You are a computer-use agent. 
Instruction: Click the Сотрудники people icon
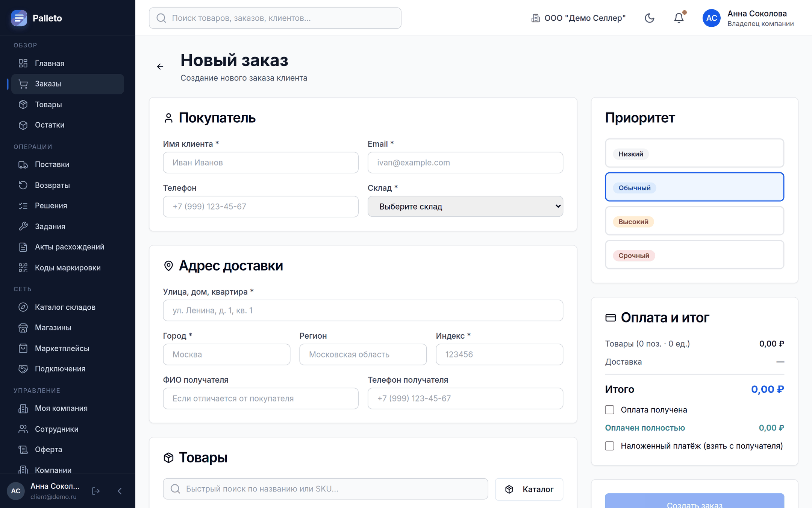point(23,429)
